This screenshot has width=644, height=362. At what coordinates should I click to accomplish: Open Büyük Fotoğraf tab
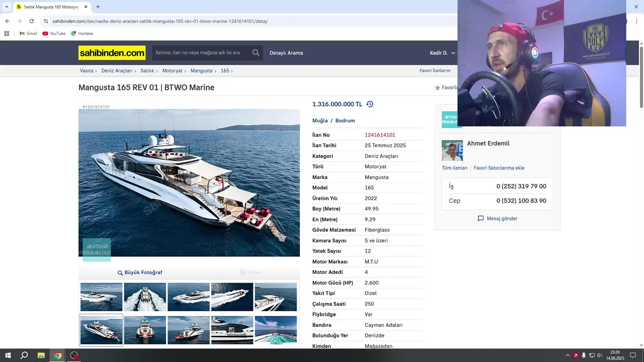point(140,273)
